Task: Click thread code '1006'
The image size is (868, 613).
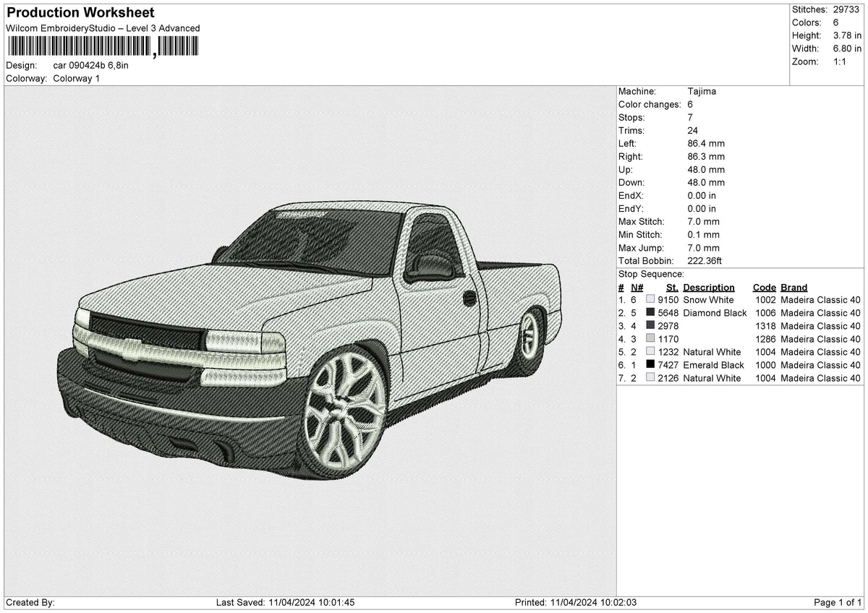Action: [x=765, y=312]
